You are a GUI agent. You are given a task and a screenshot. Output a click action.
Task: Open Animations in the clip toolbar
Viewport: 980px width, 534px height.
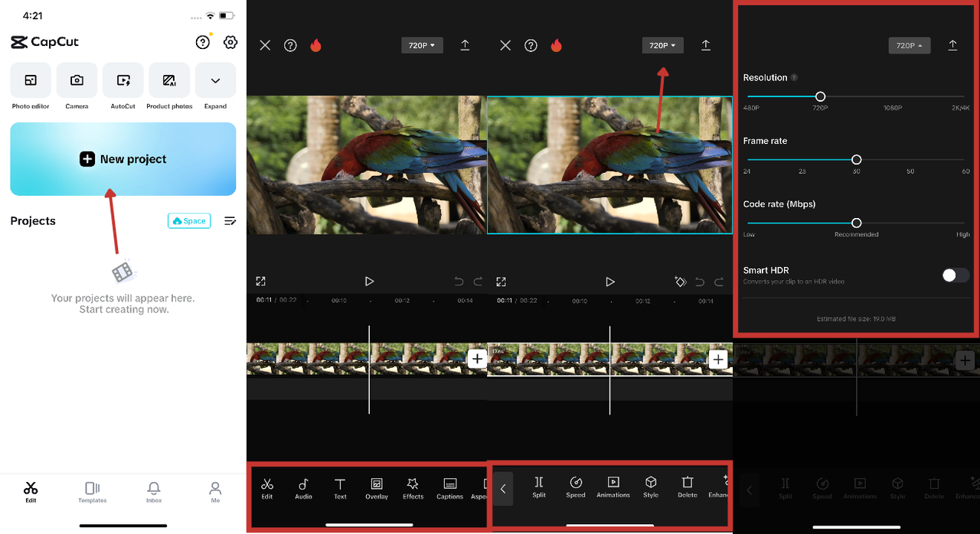[x=613, y=487]
